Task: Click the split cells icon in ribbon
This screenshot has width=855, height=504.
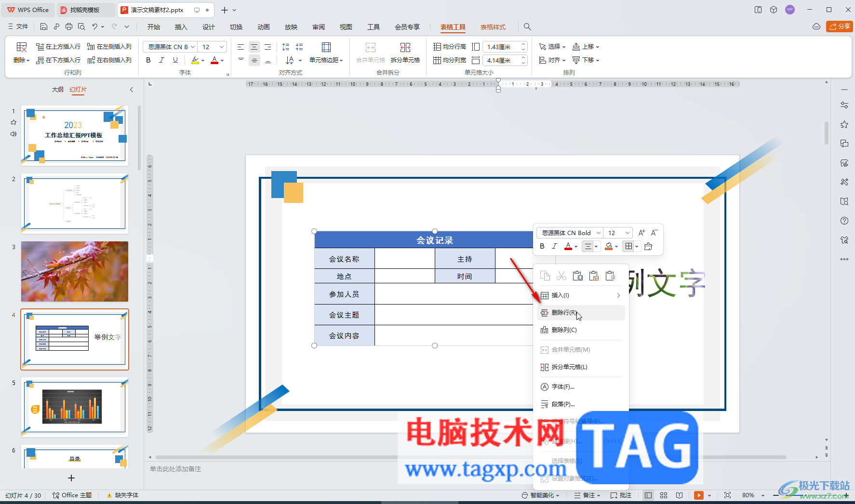Action: (x=405, y=47)
